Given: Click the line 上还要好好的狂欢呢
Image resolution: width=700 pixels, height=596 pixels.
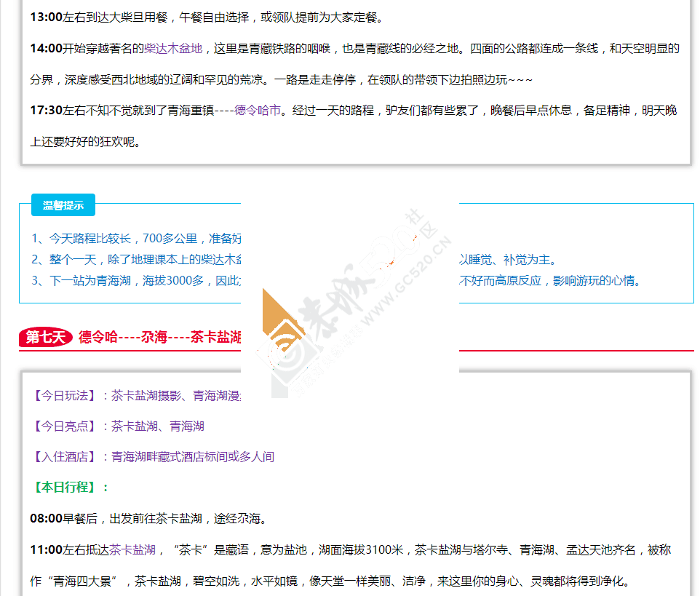Looking at the screenshot, I should coord(85,141).
